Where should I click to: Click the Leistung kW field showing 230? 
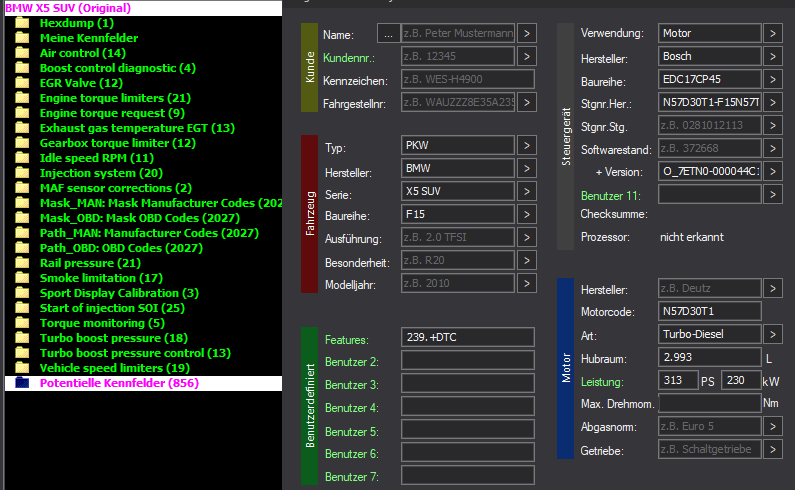click(x=742, y=380)
